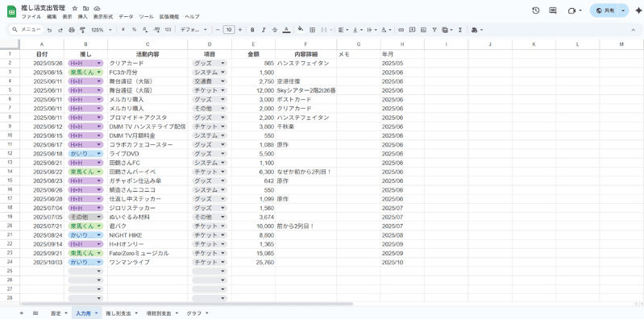Open the cell borders menu

[312, 30]
